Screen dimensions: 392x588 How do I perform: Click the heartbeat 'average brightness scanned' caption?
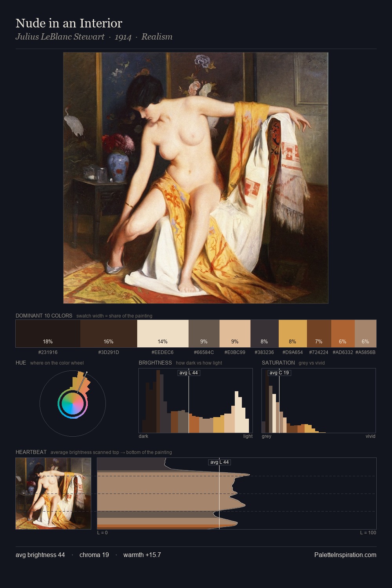tap(111, 452)
